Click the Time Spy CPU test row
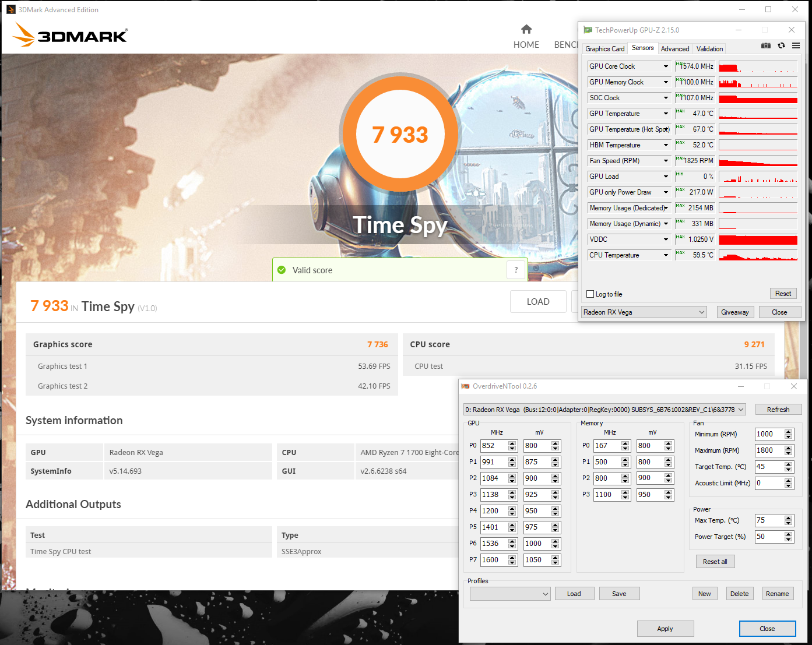This screenshot has height=645, width=812. pos(149,551)
